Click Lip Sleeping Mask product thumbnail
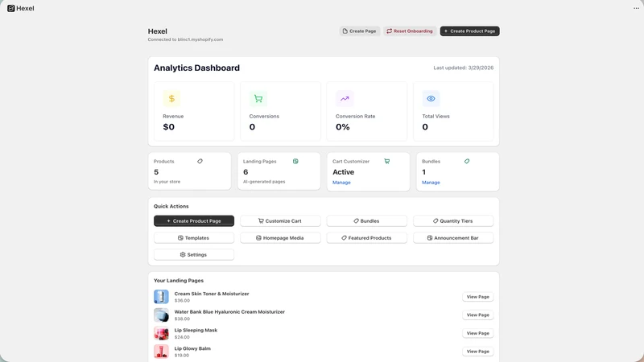The width and height of the screenshot is (644, 362). pyautogui.click(x=162, y=333)
